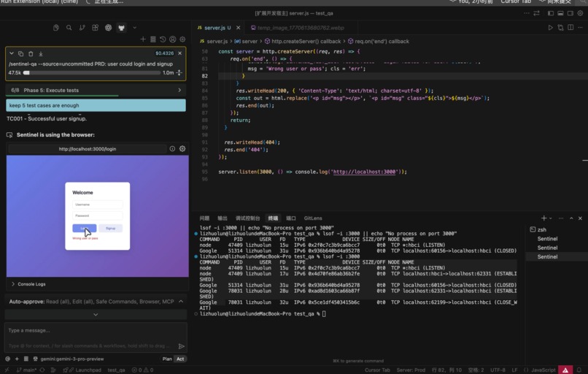Click the compact context icon beside 1.0m
The image size is (588, 374).
179,72
